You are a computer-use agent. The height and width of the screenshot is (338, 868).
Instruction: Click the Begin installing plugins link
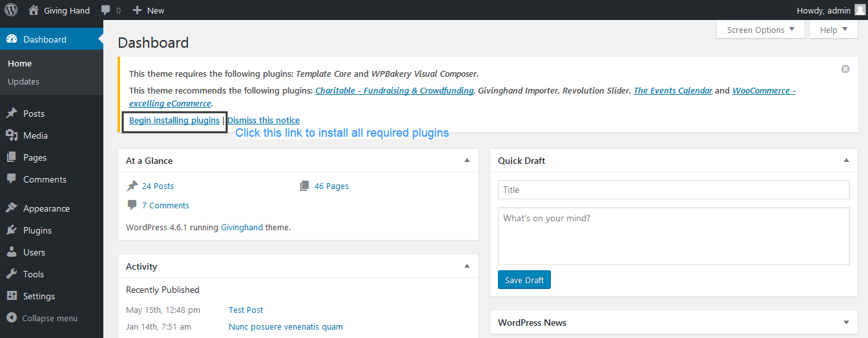click(174, 120)
